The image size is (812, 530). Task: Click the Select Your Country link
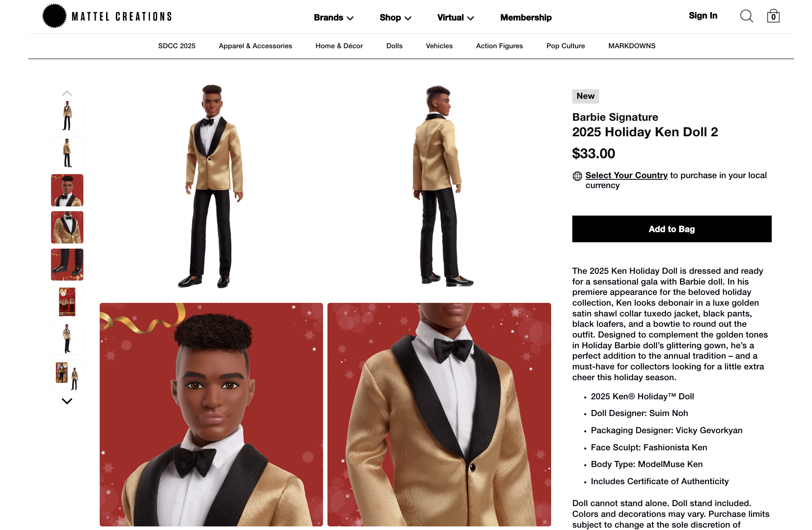pos(626,175)
